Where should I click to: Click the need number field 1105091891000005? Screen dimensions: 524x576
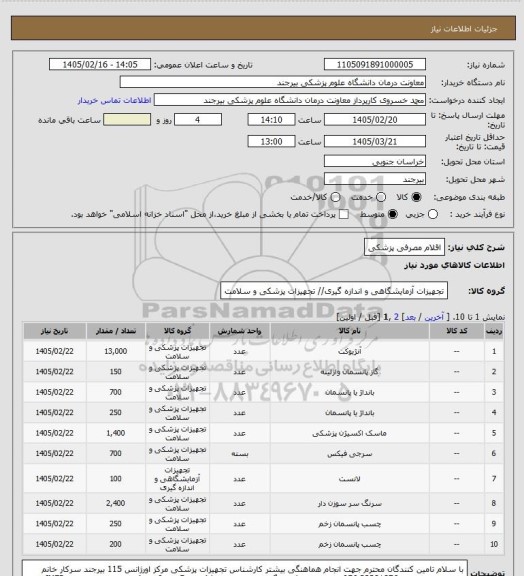(375, 64)
